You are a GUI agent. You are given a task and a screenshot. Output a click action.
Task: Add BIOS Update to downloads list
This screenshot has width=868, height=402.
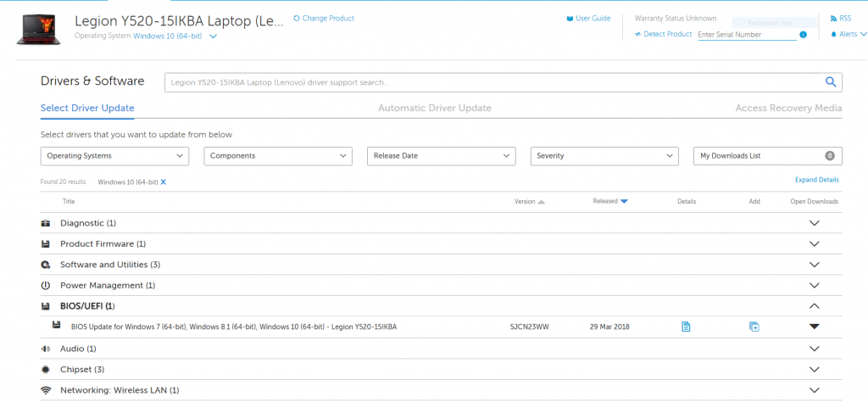click(x=754, y=327)
